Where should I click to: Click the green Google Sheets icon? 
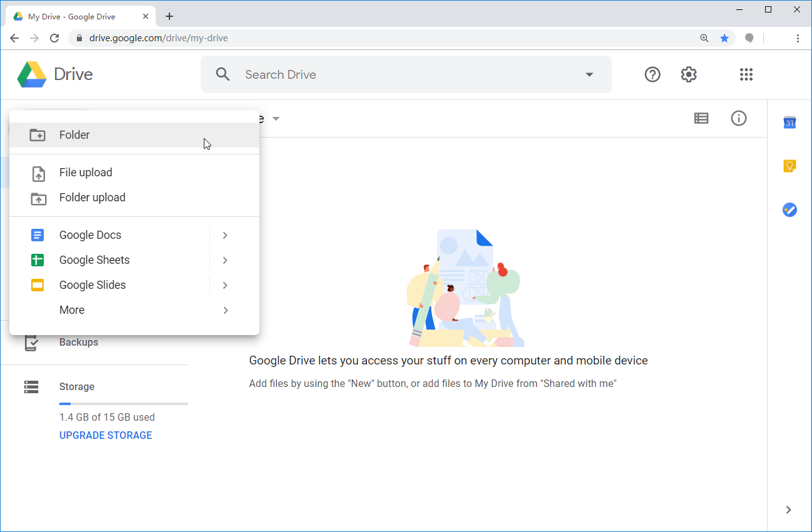click(x=38, y=260)
